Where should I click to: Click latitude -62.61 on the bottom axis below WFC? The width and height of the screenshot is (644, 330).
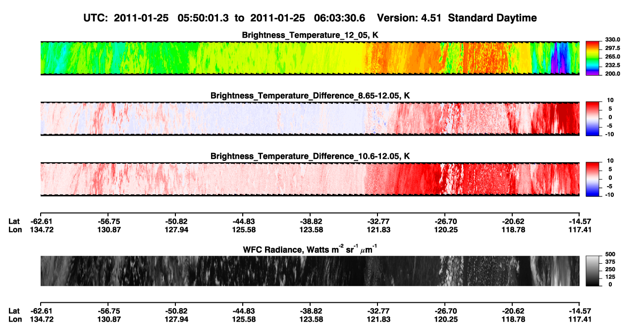coord(40,311)
